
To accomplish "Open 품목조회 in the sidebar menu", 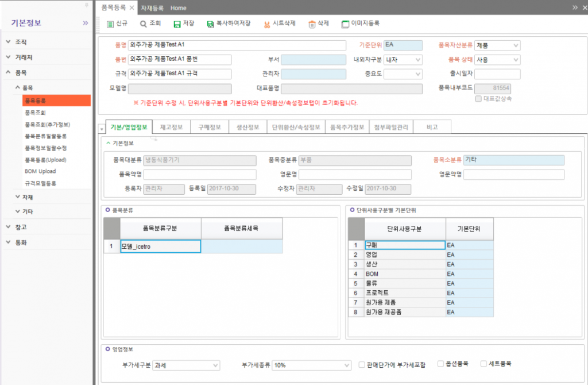I will click(36, 112).
